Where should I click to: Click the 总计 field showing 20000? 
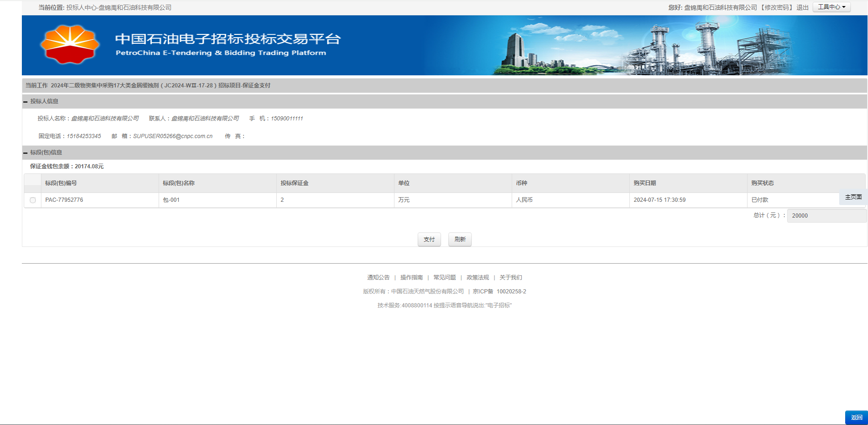tap(827, 216)
